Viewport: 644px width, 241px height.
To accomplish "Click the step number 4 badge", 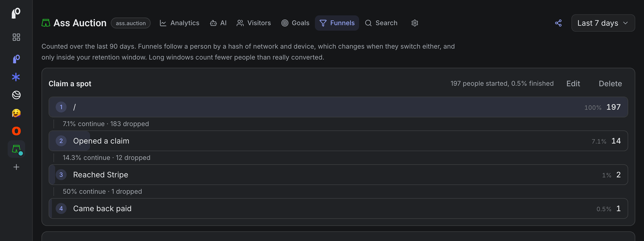I will pos(61,209).
